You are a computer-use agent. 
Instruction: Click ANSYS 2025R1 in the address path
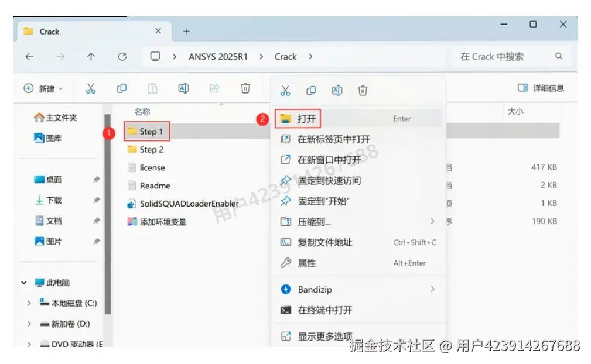tap(218, 57)
